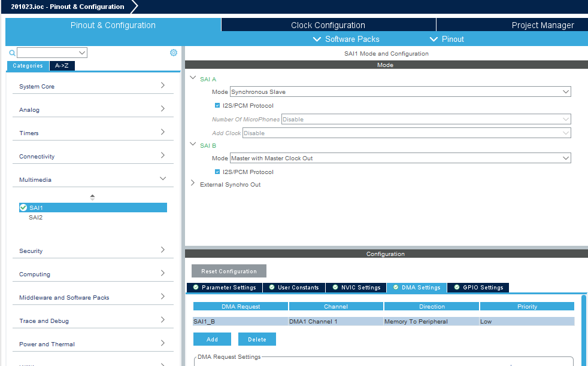Expand the External Synchro Out section
The height and width of the screenshot is (366, 588).
pyautogui.click(x=192, y=184)
